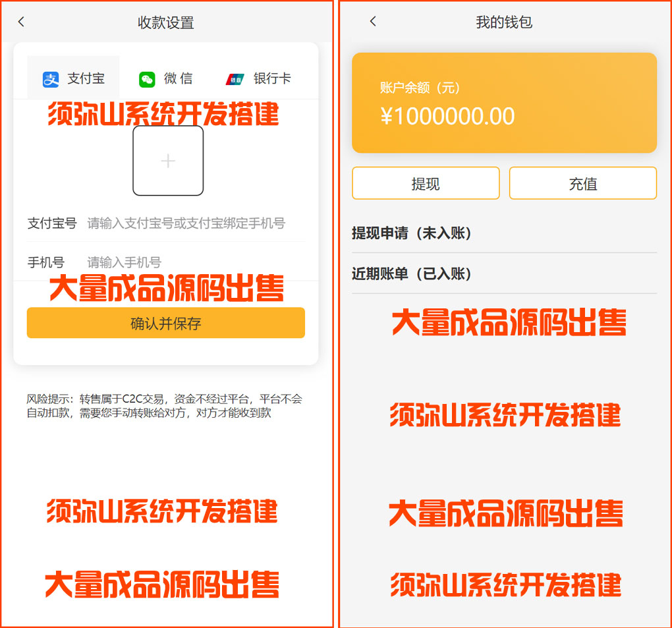The width and height of the screenshot is (672, 628).
Task: Click the plus icon to upload a QR code
Action: (x=168, y=161)
